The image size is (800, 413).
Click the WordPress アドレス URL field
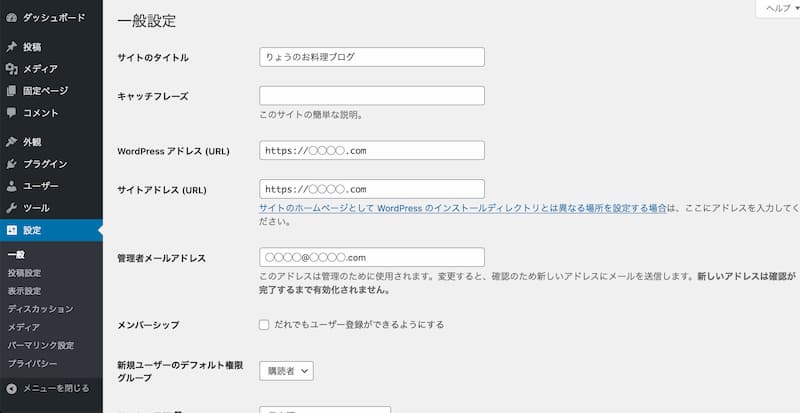pyautogui.click(x=372, y=151)
